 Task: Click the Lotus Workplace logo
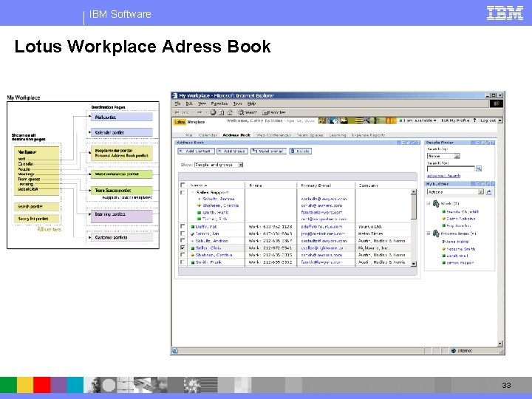(x=190, y=121)
